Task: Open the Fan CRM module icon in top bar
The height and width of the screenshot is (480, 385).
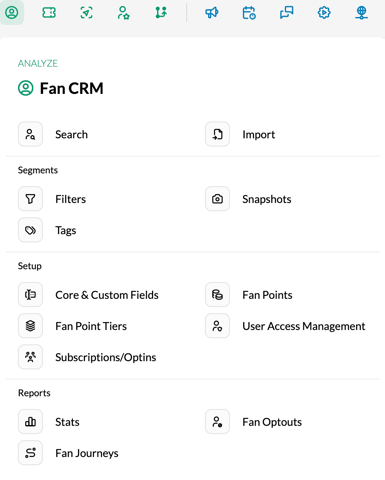Action: (x=12, y=13)
